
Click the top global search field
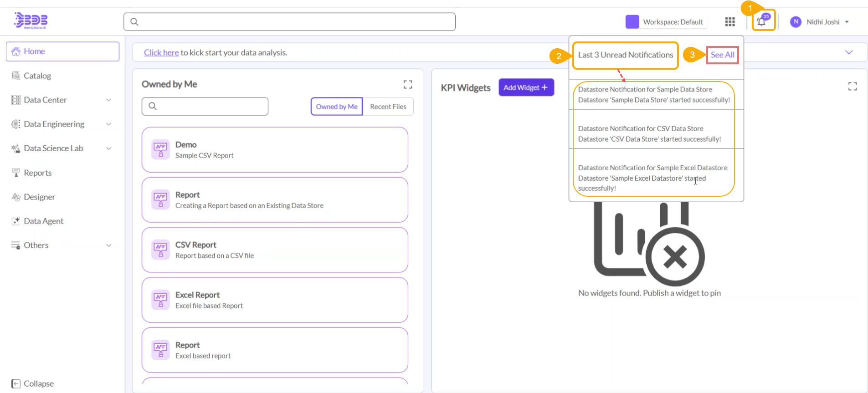tap(289, 22)
